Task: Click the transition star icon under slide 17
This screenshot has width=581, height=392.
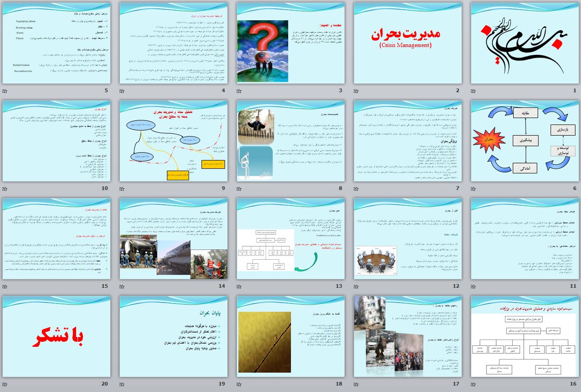Action: (x=356, y=384)
